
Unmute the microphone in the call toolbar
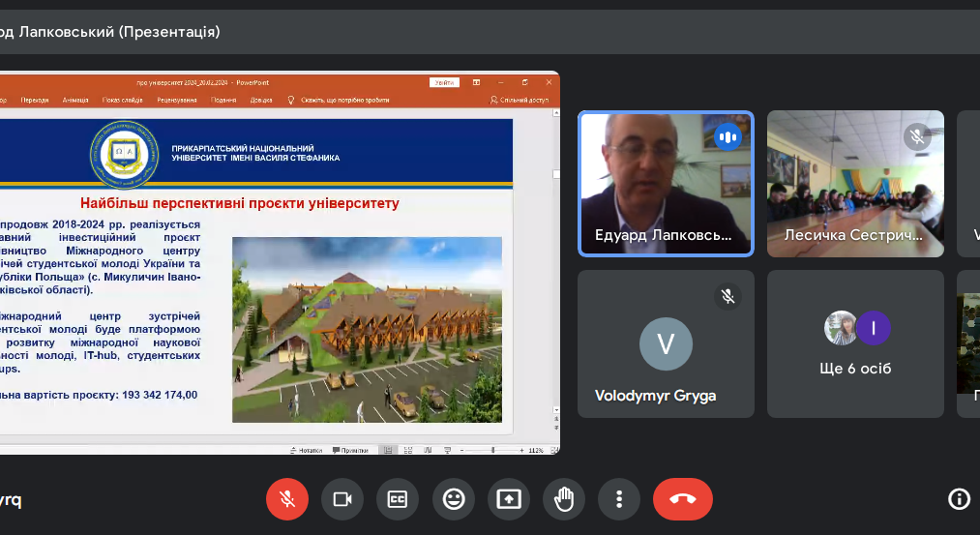287,499
